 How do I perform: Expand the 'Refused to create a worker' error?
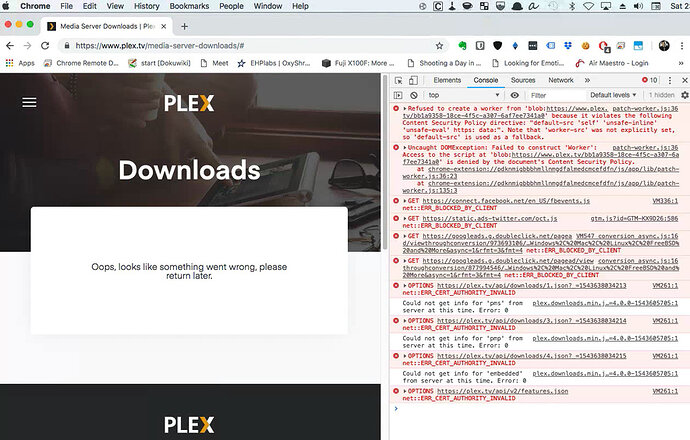pyautogui.click(x=405, y=108)
